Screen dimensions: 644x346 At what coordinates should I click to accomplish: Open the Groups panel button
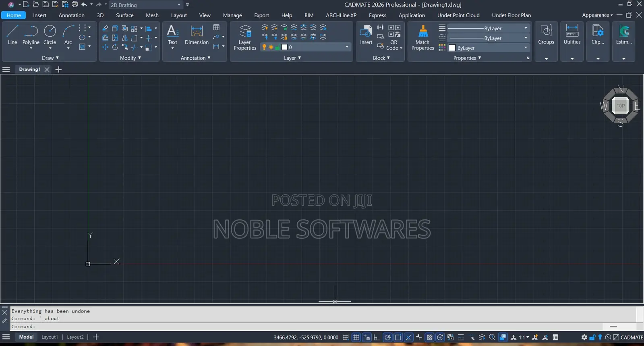pos(546,35)
